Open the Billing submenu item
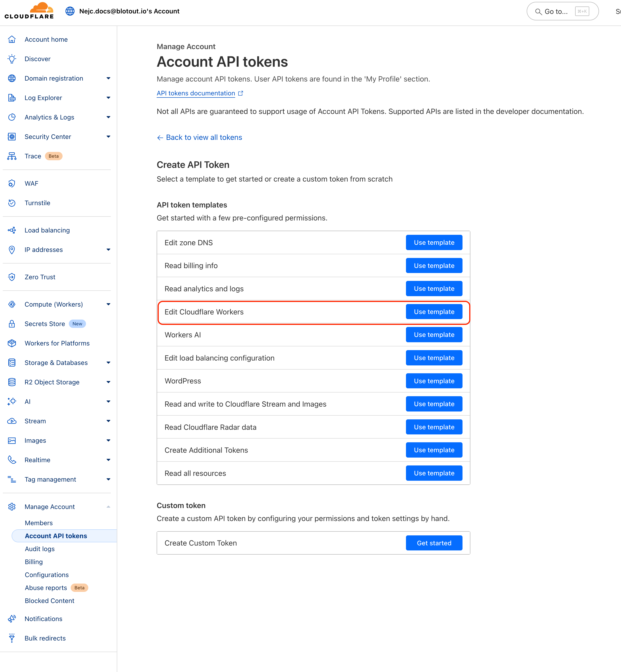Viewport: 621px width, 672px height. click(34, 562)
